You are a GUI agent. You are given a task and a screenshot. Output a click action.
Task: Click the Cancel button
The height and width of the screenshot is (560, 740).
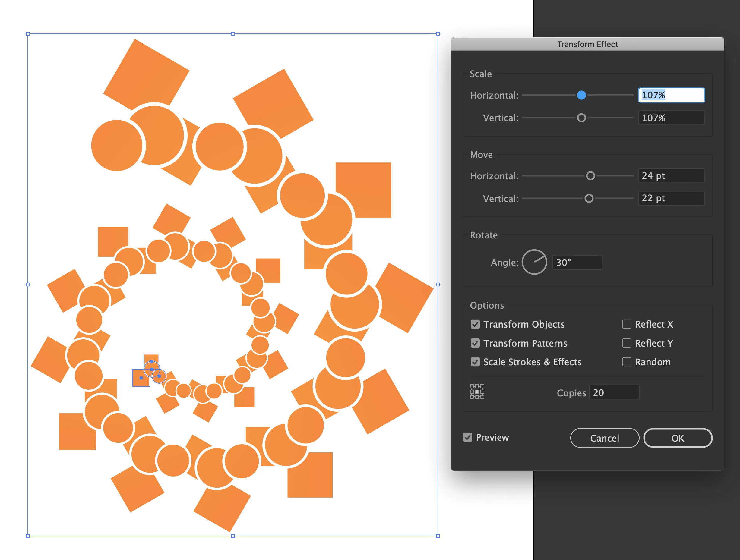(604, 438)
